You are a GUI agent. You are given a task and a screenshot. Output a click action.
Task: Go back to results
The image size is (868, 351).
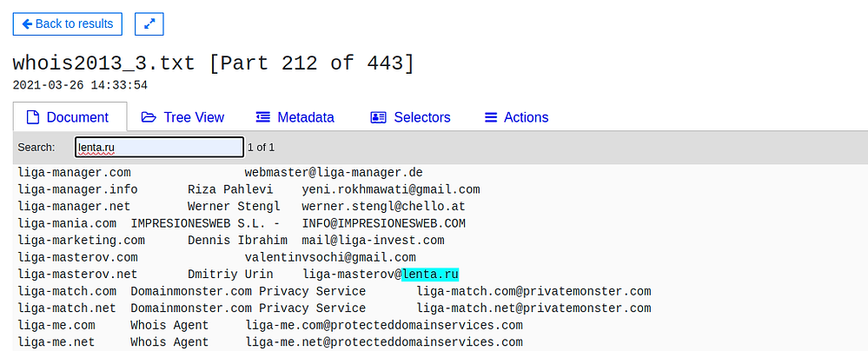point(68,24)
